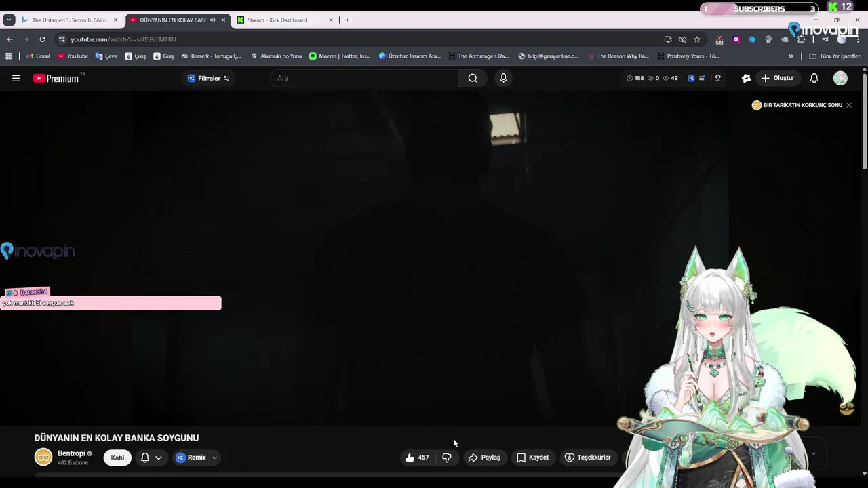Open site information icon in address bar
Image resolution: width=868 pixels, height=488 pixels.
[62, 39]
